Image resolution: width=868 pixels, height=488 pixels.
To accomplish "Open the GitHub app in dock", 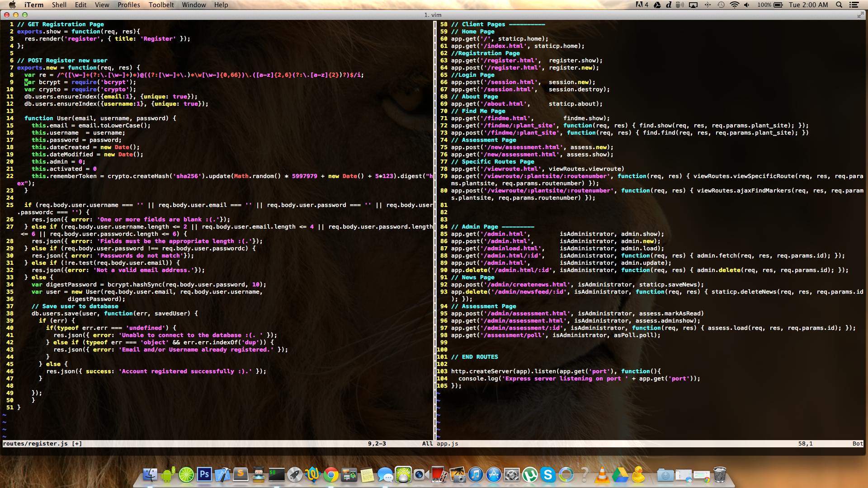I will tap(259, 474).
